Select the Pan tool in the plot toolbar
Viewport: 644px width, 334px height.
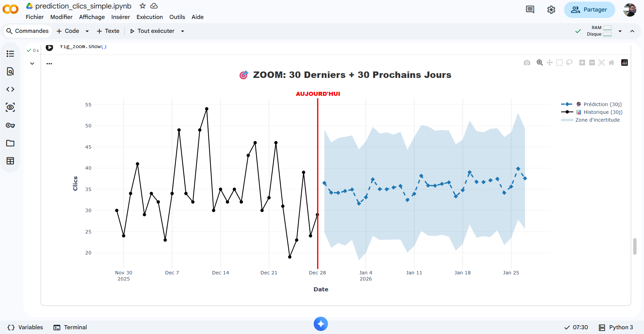click(x=549, y=63)
